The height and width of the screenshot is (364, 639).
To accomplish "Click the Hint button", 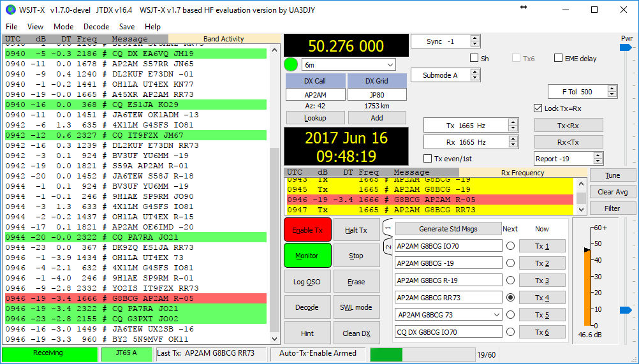I will [x=307, y=333].
